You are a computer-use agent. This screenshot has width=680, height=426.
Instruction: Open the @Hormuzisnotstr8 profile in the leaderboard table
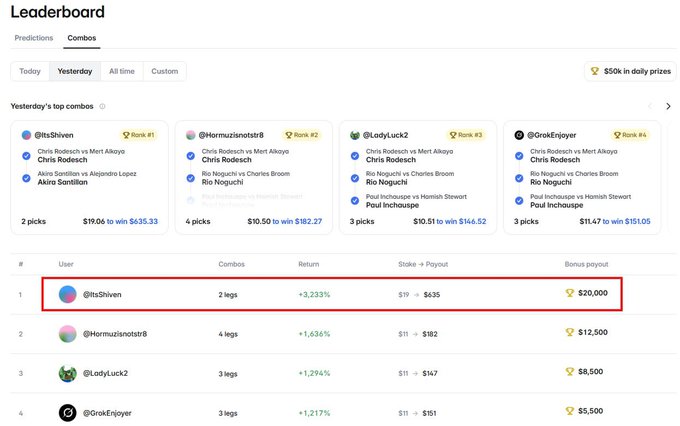click(x=115, y=334)
